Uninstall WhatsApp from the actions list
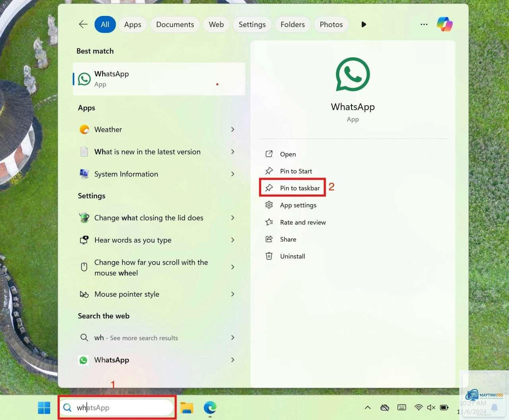 coord(292,256)
